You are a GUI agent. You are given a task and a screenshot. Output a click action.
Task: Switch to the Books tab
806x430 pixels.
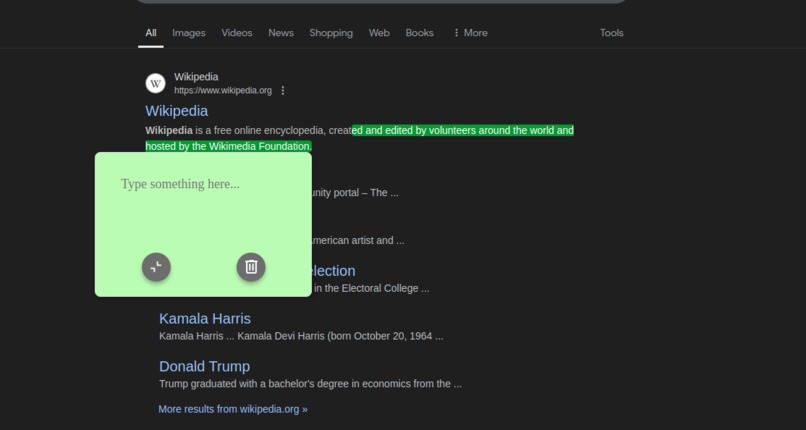(419, 33)
